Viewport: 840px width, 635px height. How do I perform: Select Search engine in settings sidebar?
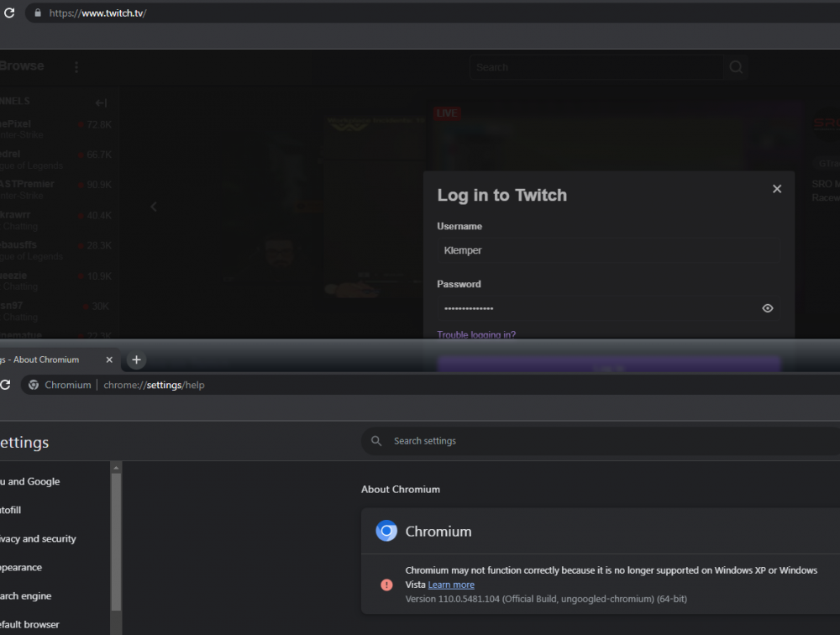click(25, 596)
